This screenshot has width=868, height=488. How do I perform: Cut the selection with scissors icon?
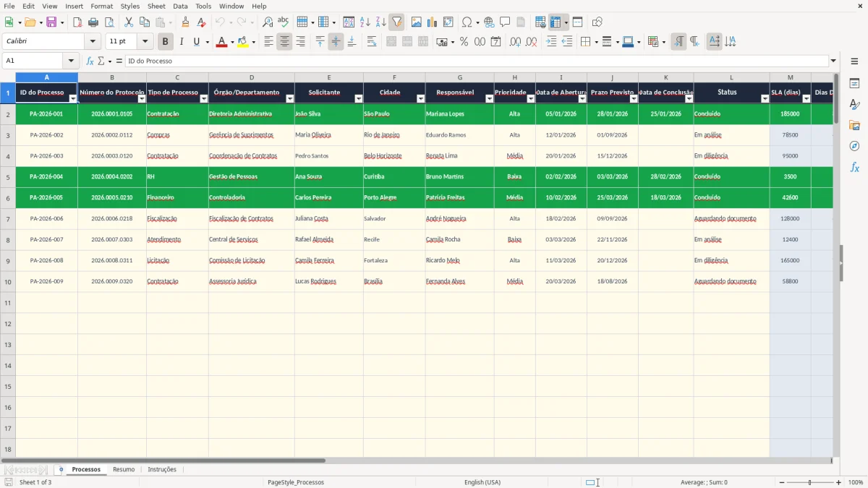(x=128, y=22)
